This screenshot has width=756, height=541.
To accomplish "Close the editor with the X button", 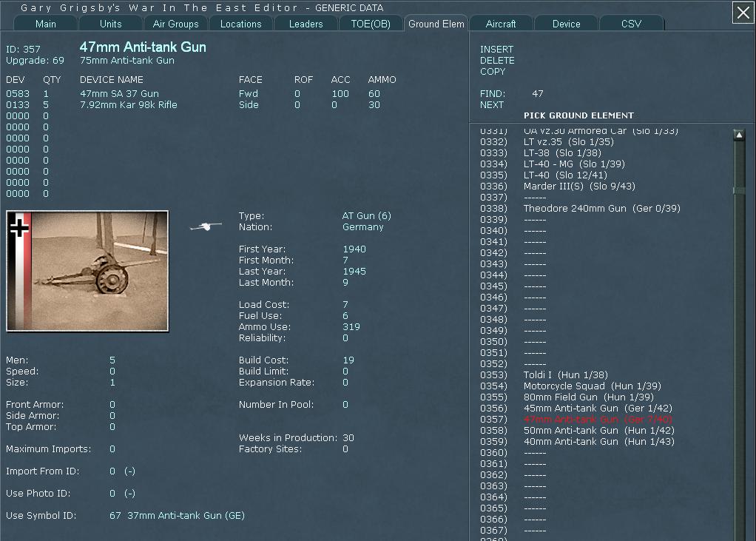I will [x=743, y=13].
